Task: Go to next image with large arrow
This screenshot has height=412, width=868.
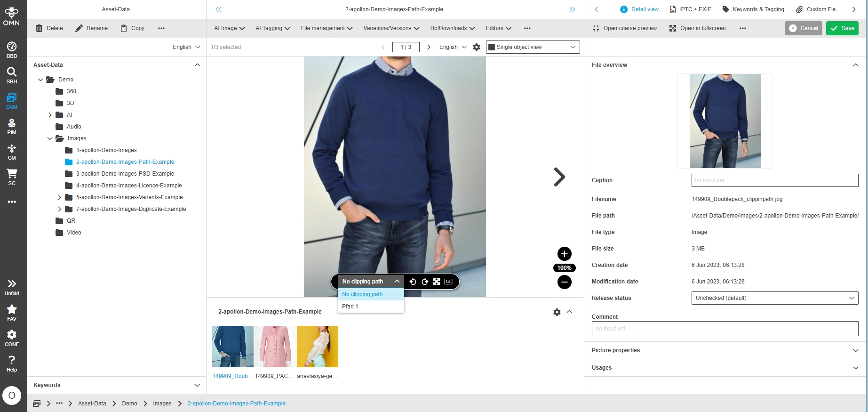Action: pos(559,177)
